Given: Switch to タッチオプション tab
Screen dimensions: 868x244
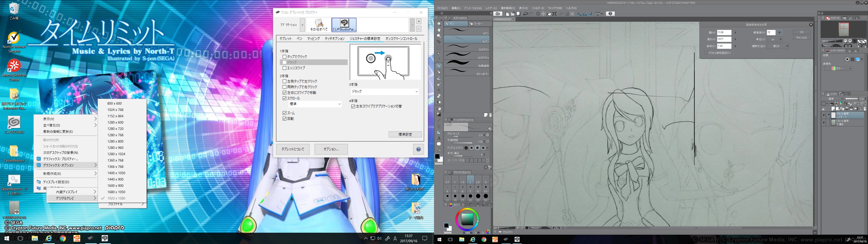Looking at the screenshot, I should click(335, 39).
